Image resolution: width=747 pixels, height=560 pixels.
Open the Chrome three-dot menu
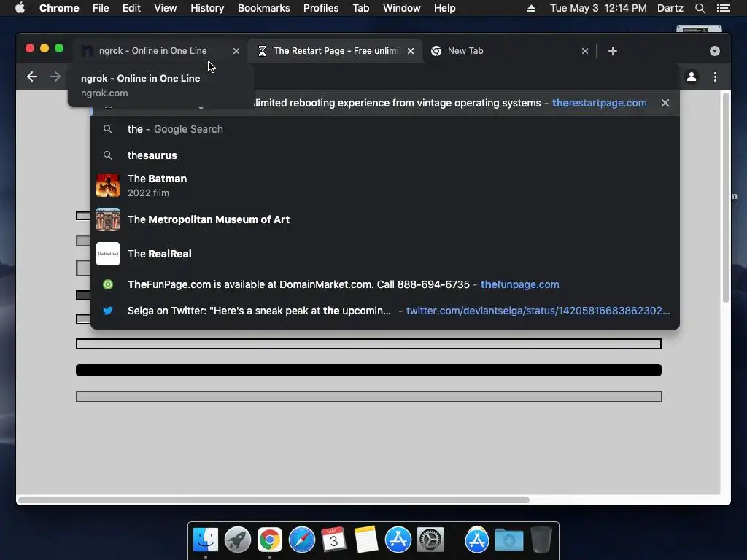pyautogui.click(x=715, y=77)
